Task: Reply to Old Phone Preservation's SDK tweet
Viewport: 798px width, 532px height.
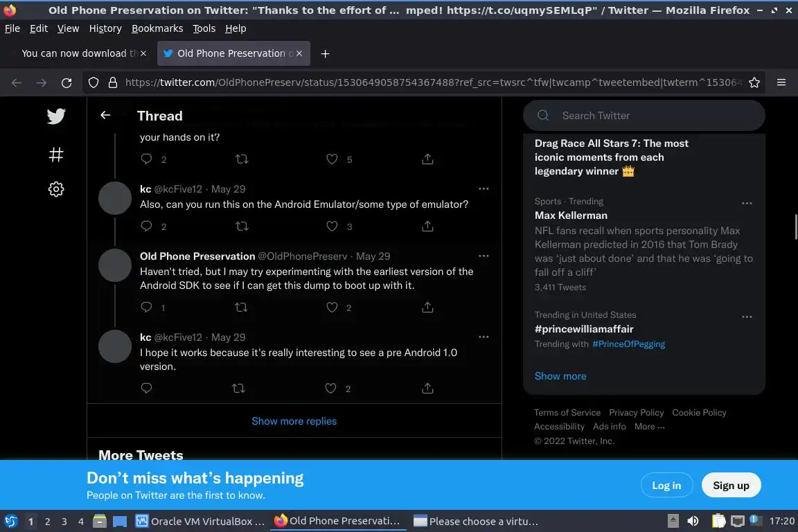Action: coord(146,307)
